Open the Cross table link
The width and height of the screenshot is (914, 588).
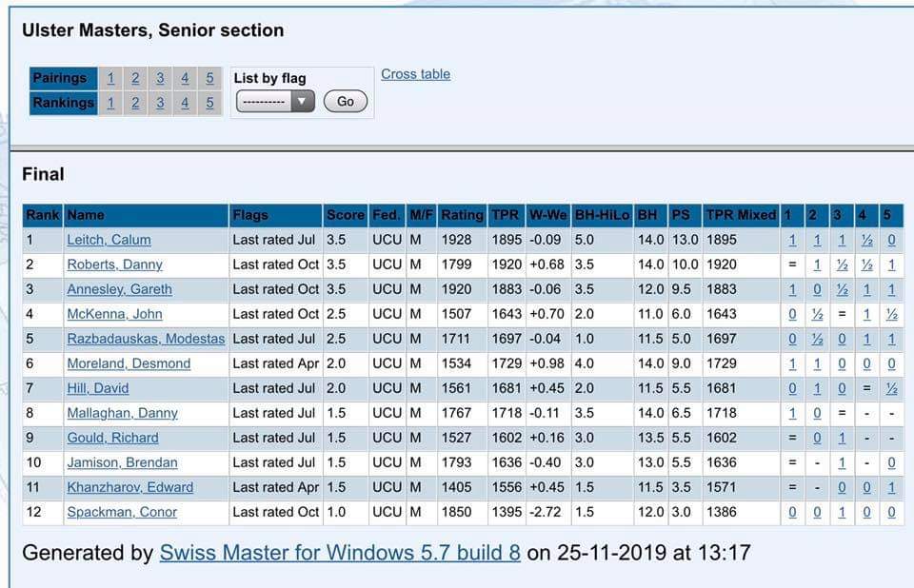pos(415,74)
